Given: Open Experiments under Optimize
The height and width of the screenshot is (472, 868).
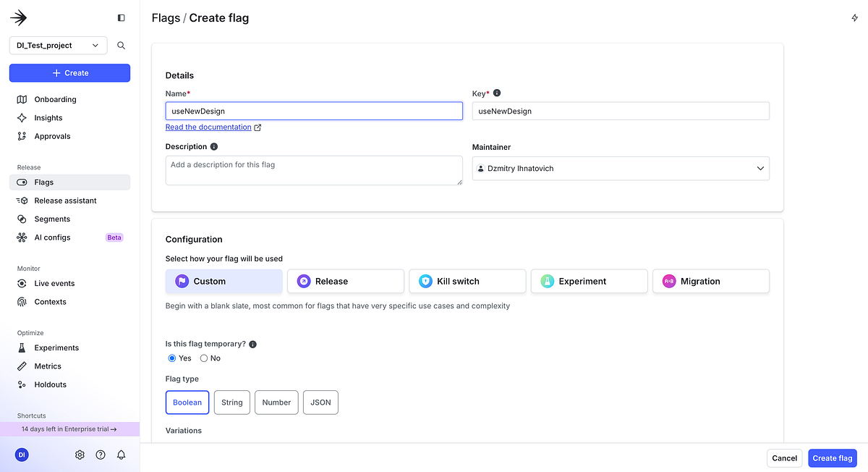Looking at the screenshot, I should tap(56, 347).
